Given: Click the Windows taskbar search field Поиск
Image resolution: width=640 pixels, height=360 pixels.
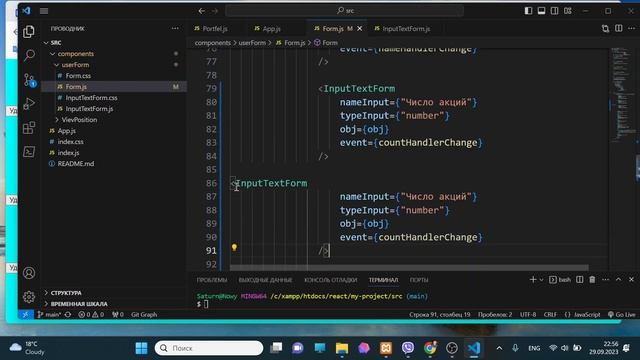Looking at the screenshot, I should tap(209, 348).
